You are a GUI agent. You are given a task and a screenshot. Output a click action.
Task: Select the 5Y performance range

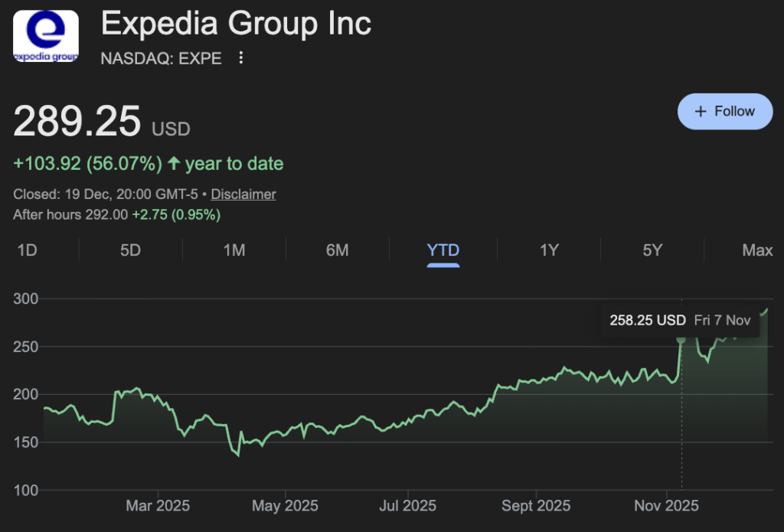(x=652, y=250)
